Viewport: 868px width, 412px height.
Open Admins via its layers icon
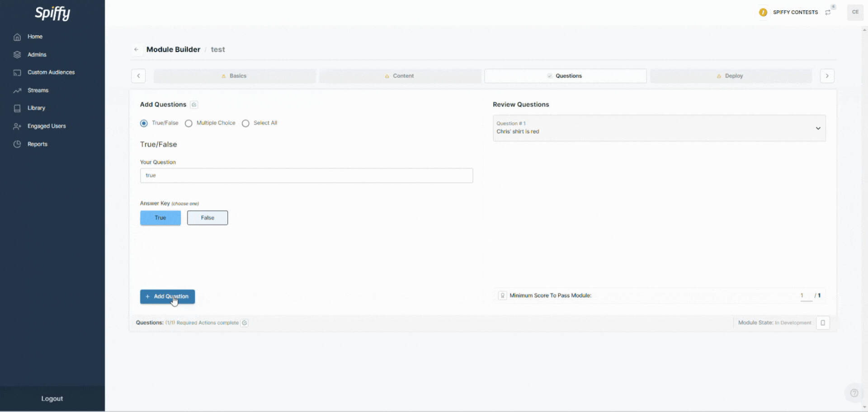click(17, 55)
